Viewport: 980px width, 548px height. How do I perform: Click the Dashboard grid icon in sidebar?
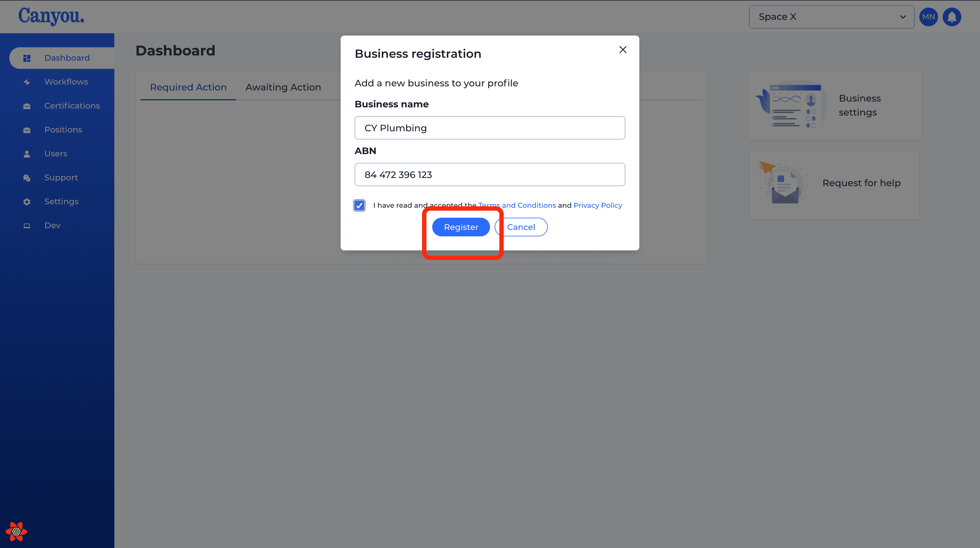tap(27, 58)
